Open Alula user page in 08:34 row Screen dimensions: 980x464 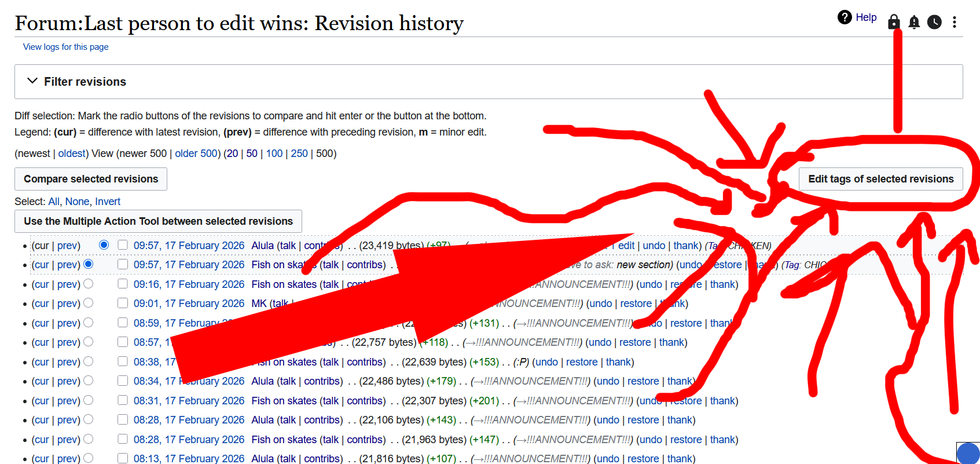(x=262, y=381)
